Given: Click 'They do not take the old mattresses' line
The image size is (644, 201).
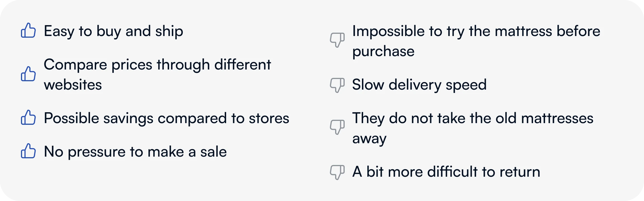Looking at the screenshot, I should tap(473, 118).
